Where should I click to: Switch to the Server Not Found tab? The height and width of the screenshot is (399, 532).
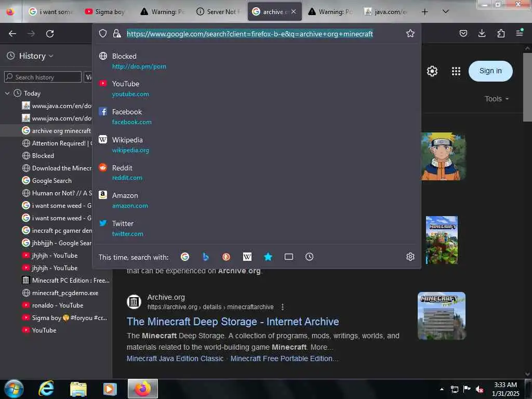click(219, 12)
